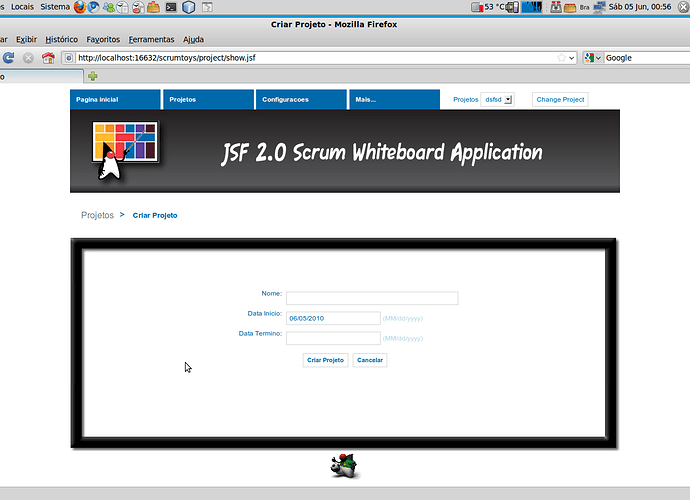Image resolution: width=690 pixels, height=500 pixels.
Task: Click the stop loading button
Action: [x=28, y=58]
